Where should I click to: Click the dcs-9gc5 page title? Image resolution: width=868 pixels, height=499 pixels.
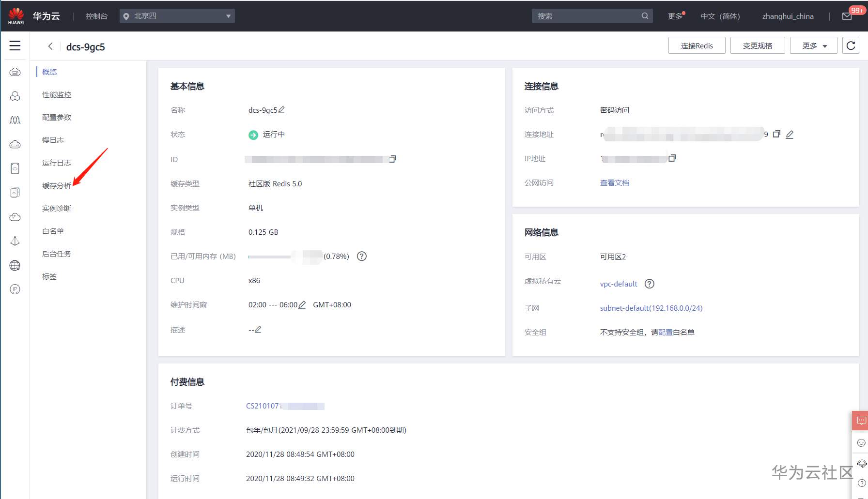pyautogui.click(x=86, y=46)
